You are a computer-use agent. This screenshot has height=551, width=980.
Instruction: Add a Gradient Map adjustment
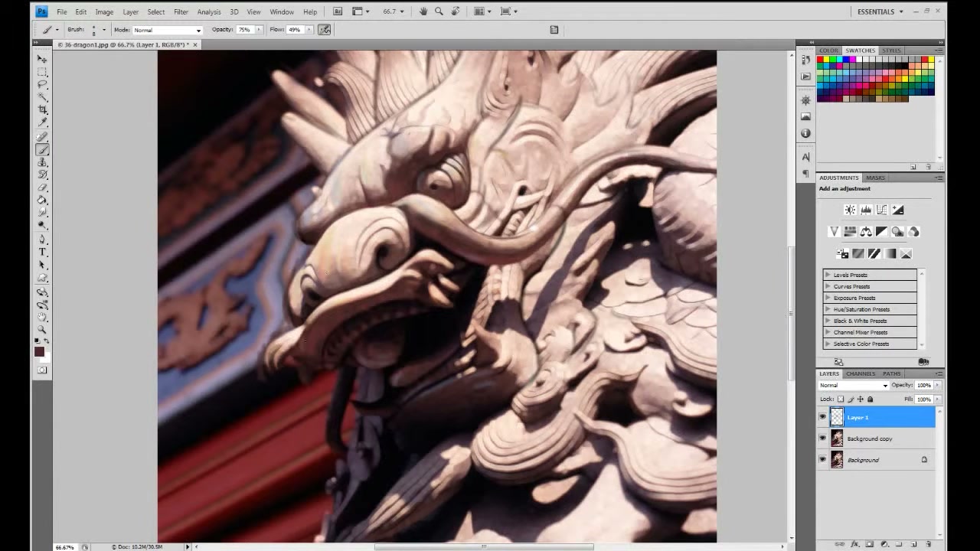click(x=890, y=253)
